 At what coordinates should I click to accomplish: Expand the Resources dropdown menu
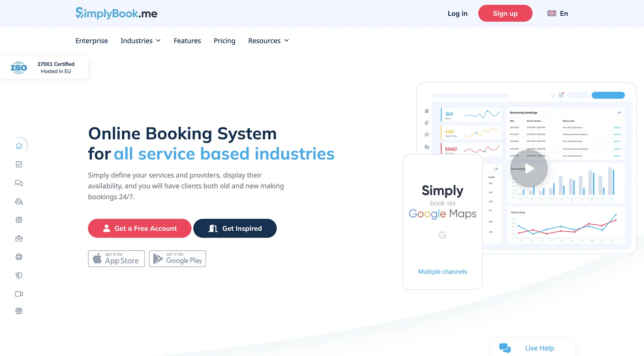(x=268, y=41)
